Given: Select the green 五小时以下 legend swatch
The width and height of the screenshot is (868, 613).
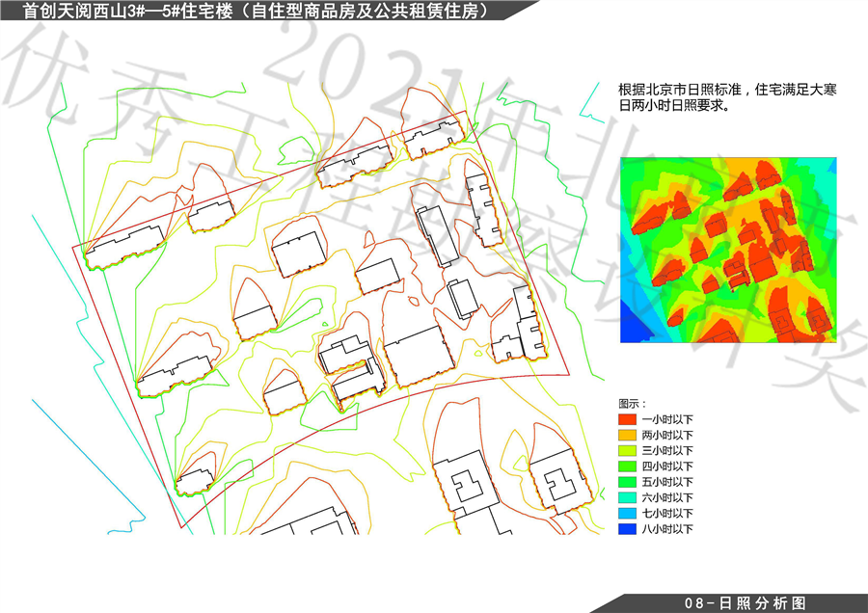Looking at the screenshot, I should [626, 482].
